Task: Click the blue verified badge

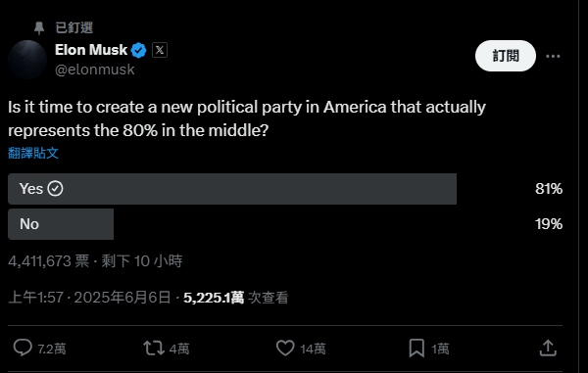Action: [139, 50]
